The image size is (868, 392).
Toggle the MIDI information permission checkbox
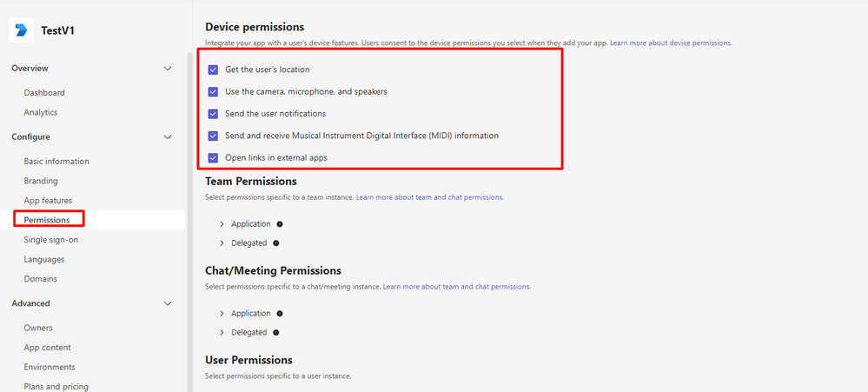pyautogui.click(x=213, y=136)
